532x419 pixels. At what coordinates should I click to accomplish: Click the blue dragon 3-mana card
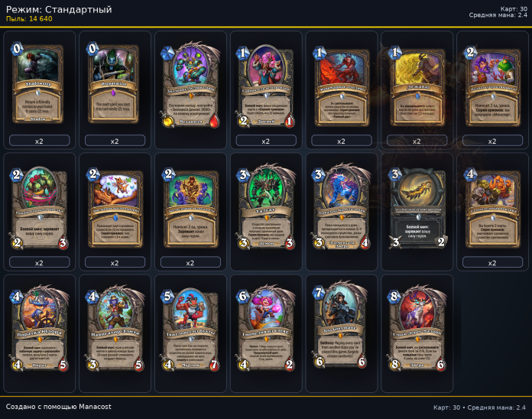click(x=341, y=208)
